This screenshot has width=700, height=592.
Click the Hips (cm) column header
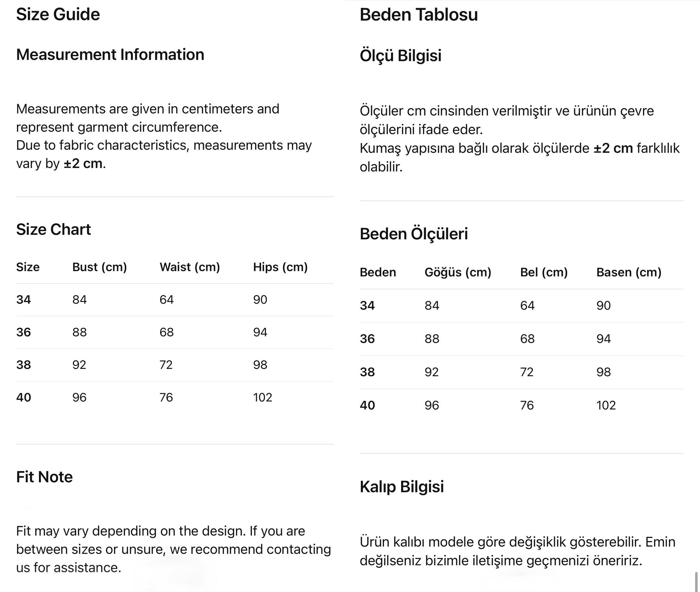click(280, 267)
